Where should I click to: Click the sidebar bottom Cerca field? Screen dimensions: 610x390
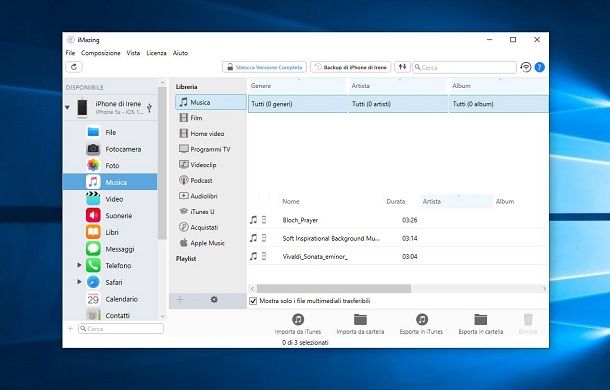click(x=121, y=329)
